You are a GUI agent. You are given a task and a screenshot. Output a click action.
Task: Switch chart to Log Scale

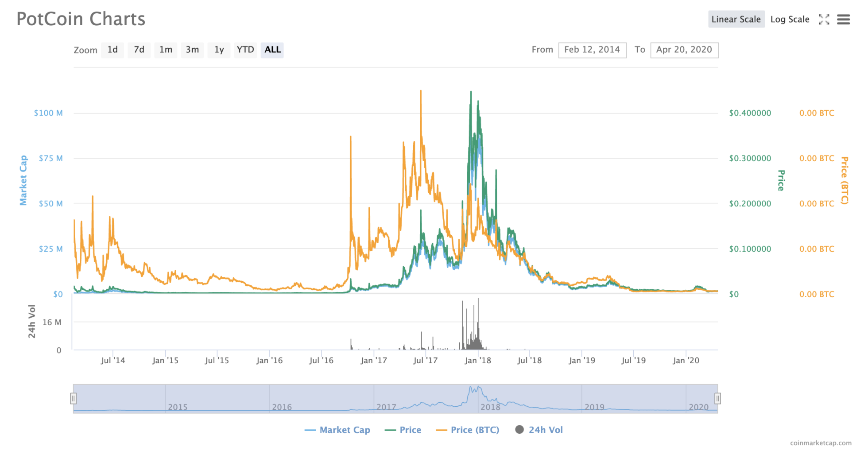[790, 19]
